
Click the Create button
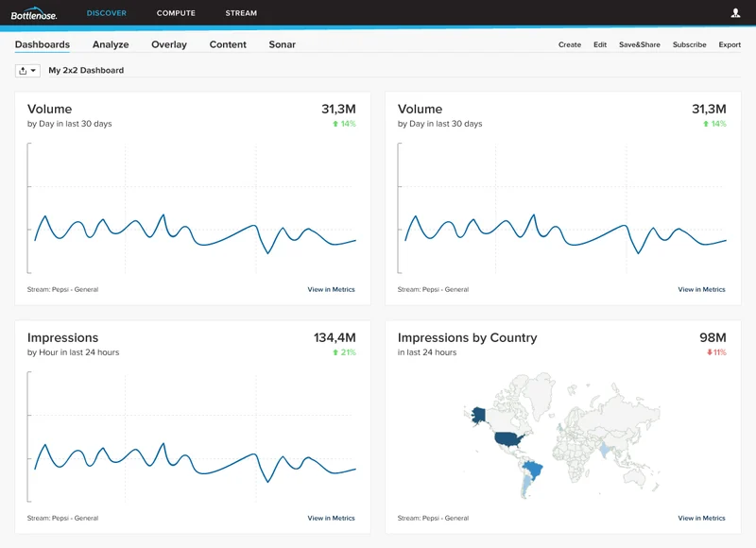tap(570, 44)
